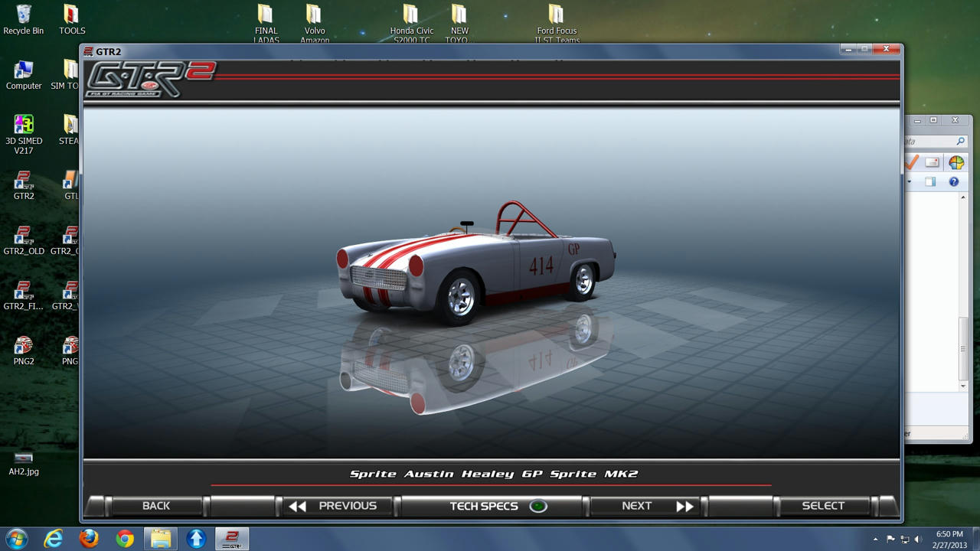Open TECH SPECS for the car

pyautogui.click(x=484, y=506)
